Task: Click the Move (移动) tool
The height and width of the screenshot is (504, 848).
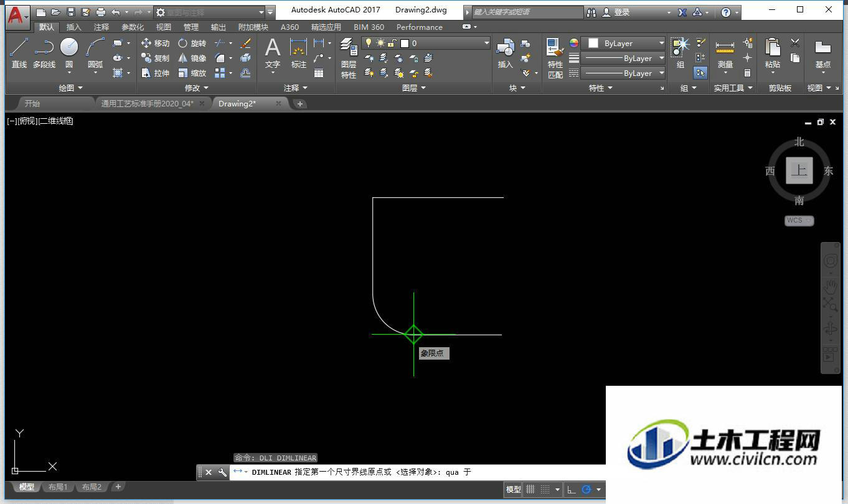Action: [155, 43]
